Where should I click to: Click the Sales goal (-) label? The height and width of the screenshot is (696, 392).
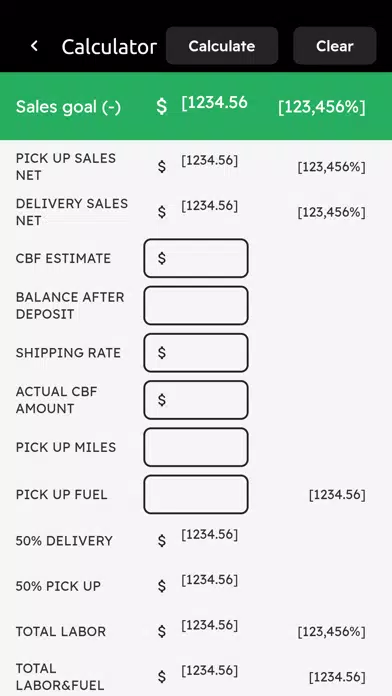pyautogui.click(x=68, y=107)
